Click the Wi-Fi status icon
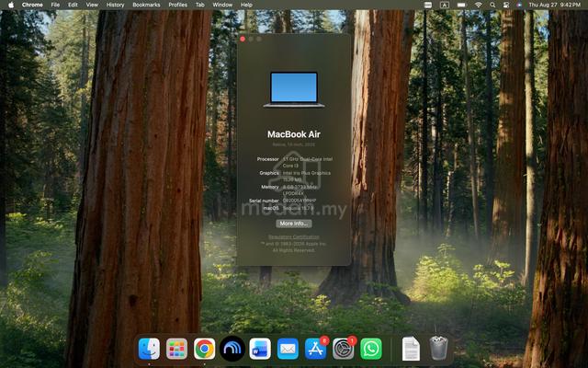Screen dimensions: 588x368 (x=478, y=5)
